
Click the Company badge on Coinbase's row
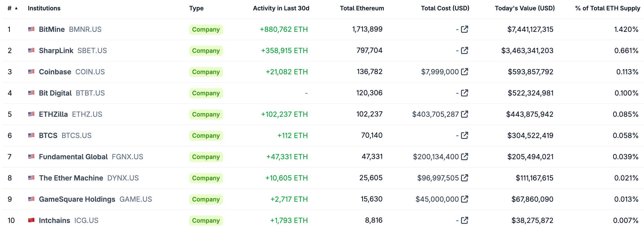[x=206, y=72]
